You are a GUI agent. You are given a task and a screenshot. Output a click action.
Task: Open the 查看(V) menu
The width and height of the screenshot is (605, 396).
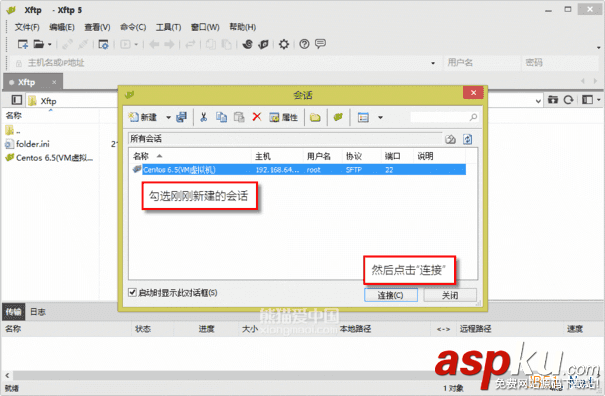coord(97,27)
